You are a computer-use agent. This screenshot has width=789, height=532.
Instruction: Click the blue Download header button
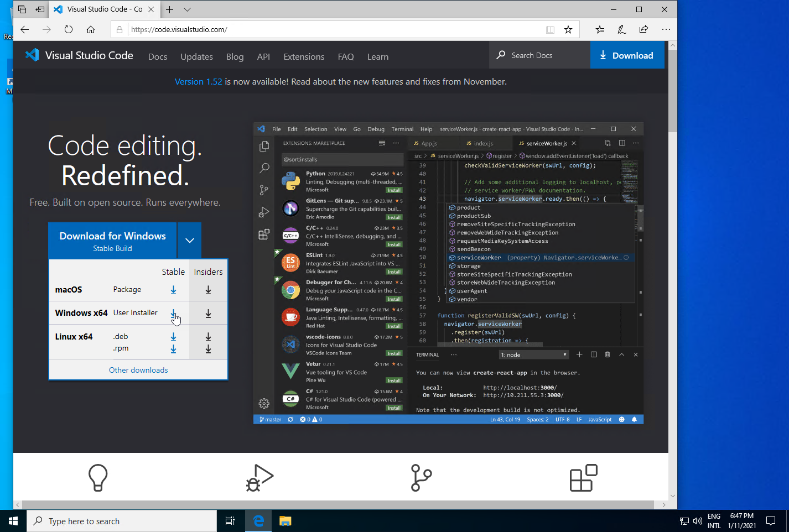point(627,55)
